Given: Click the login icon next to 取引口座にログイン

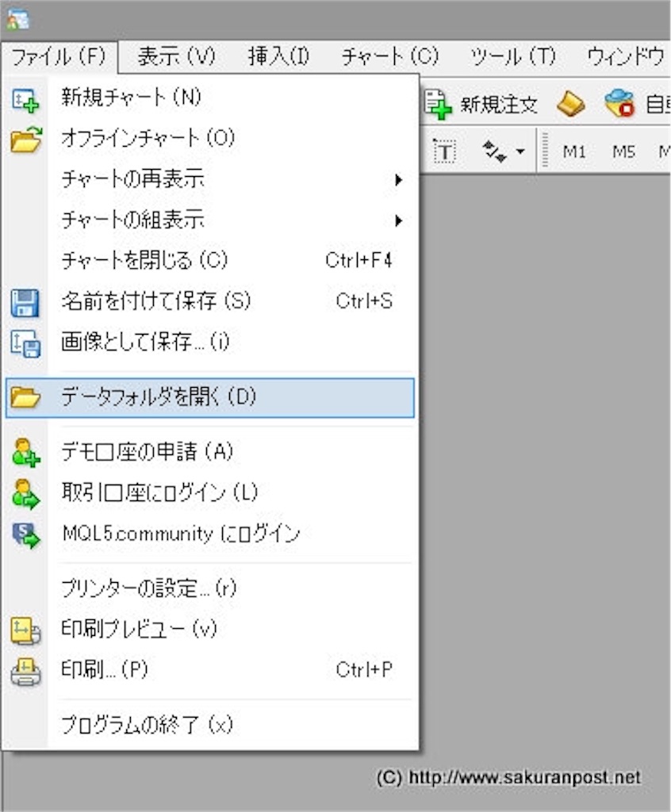Looking at the screenshot, I should click(x=24, y=492).
